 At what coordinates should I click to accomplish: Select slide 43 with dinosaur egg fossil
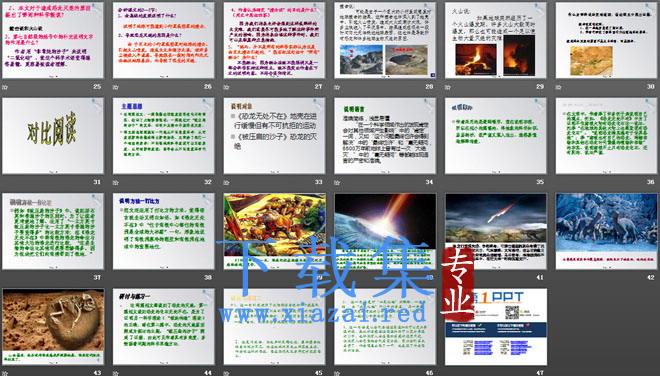(53, 326)
